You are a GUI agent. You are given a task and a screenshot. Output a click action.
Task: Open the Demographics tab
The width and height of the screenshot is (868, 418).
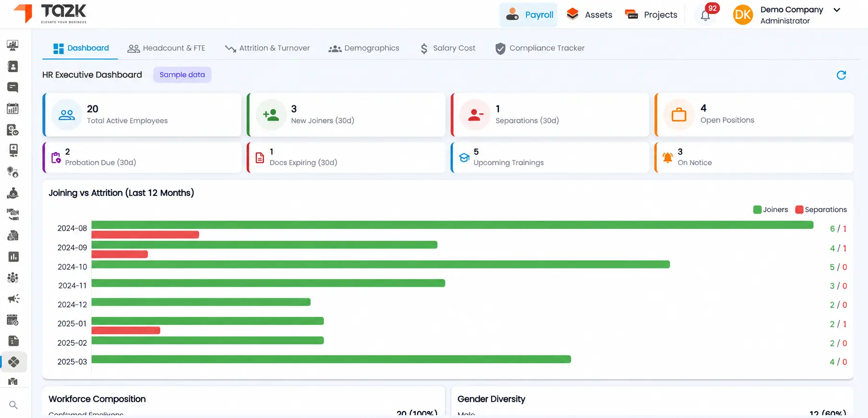(364, 48)
